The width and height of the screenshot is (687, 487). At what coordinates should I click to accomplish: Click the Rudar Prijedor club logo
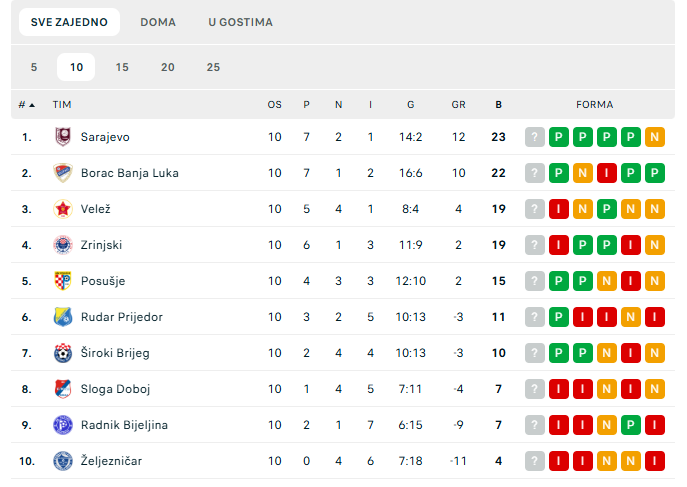pyautogui.click(x=63, y=317)
